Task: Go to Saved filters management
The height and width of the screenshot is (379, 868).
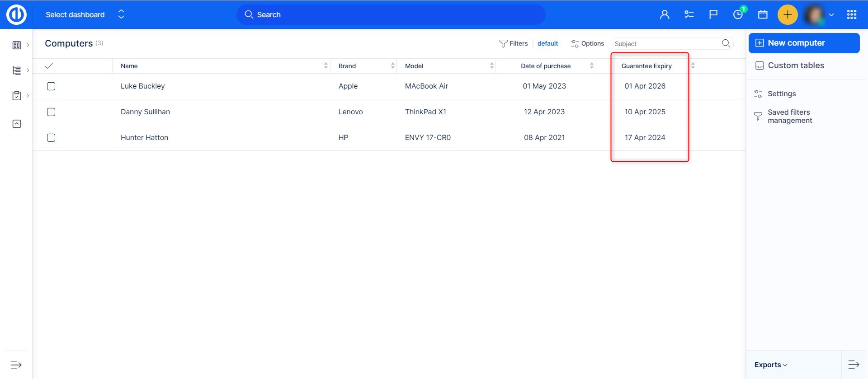Action: coord(789,117)
